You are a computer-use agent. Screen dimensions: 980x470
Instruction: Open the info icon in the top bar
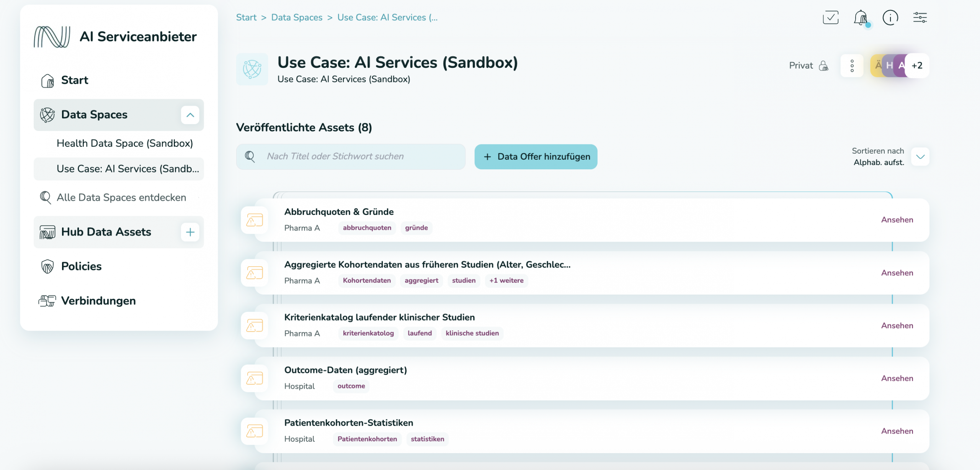click(890, 17)
